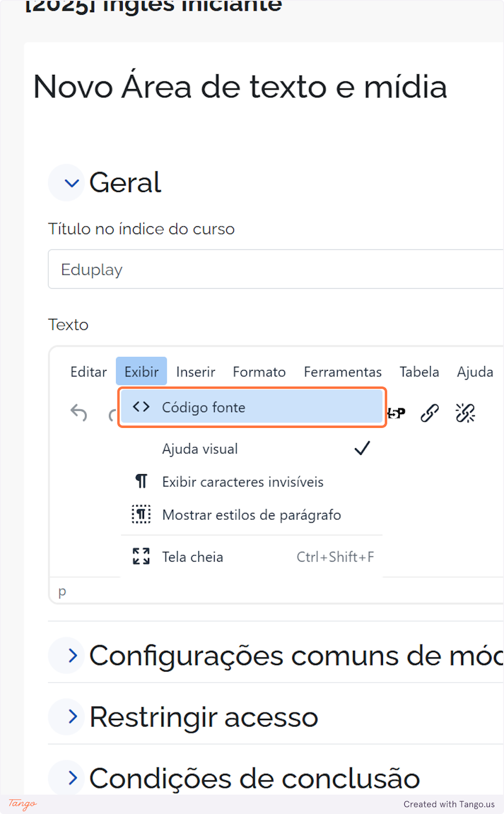Click the Remove link icon
Image resolution: width=504 pixels, height=814 pixels.
tap(465, 413)
